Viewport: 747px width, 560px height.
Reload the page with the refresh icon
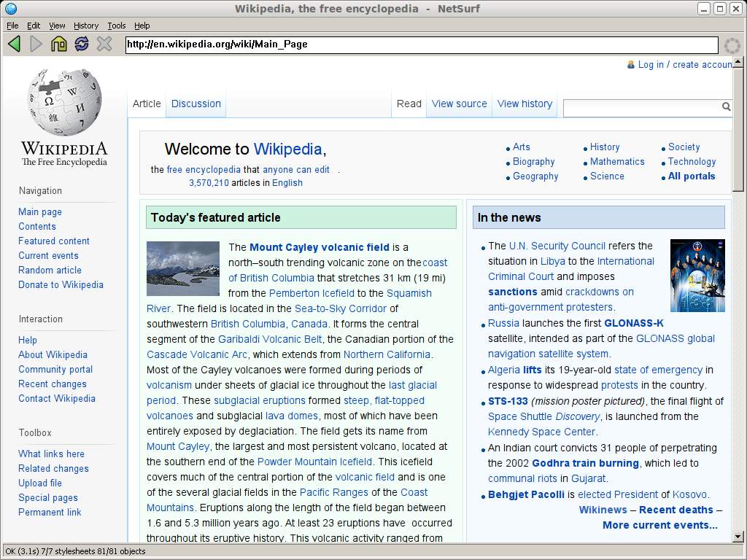tap(82, 44)
